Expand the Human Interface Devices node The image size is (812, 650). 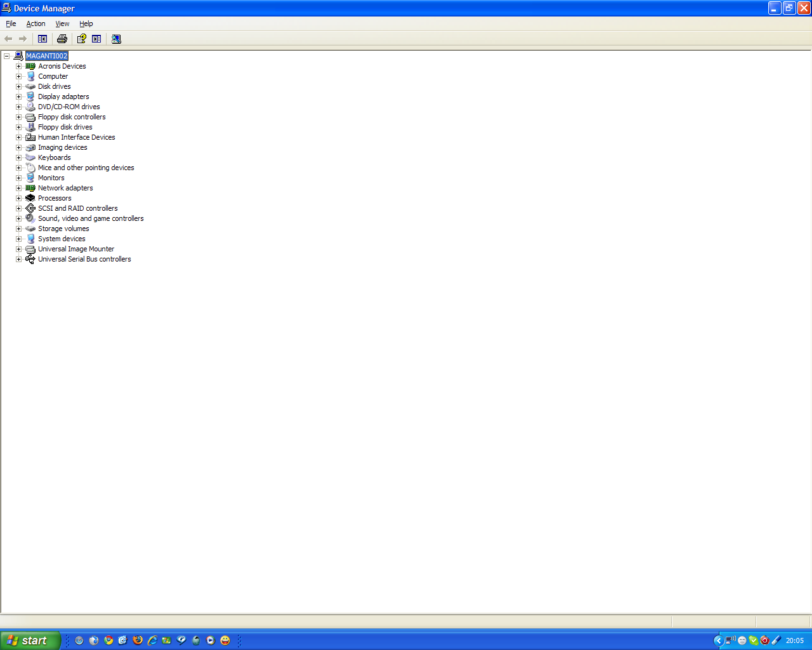pos(18,137)
